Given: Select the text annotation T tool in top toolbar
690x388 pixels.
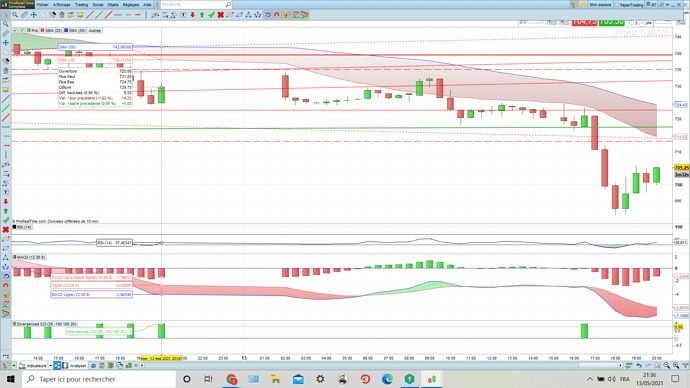Looking at the screenshot, I should pyautogui.click(x=183, y=15).
